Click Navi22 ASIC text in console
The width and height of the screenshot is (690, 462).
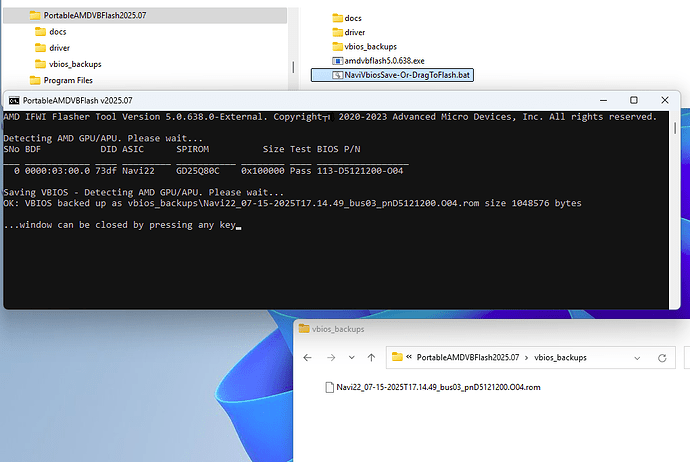(x=138, y=171)
